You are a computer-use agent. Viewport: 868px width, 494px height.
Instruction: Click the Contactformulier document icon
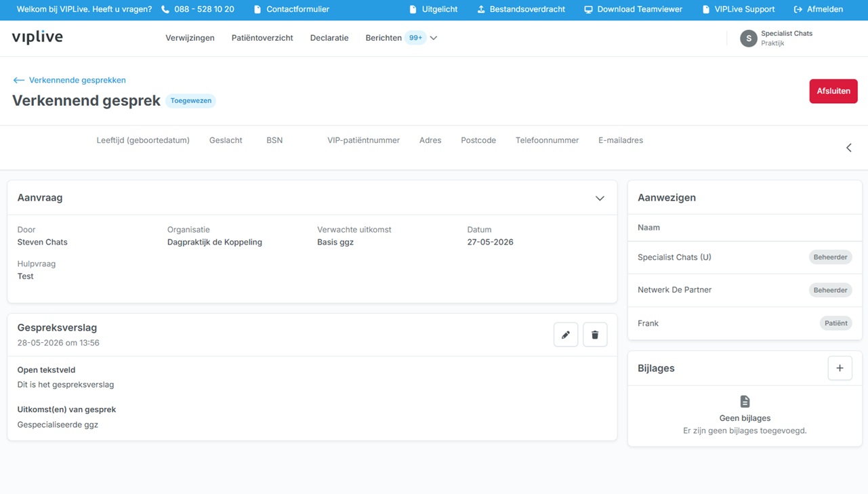tap(257, 9)
